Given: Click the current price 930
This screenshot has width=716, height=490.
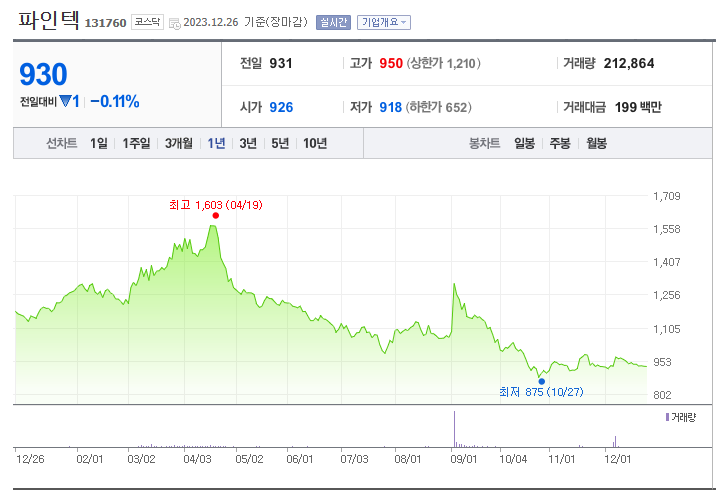Looking at the screenshot, I should tap(43, 74).
